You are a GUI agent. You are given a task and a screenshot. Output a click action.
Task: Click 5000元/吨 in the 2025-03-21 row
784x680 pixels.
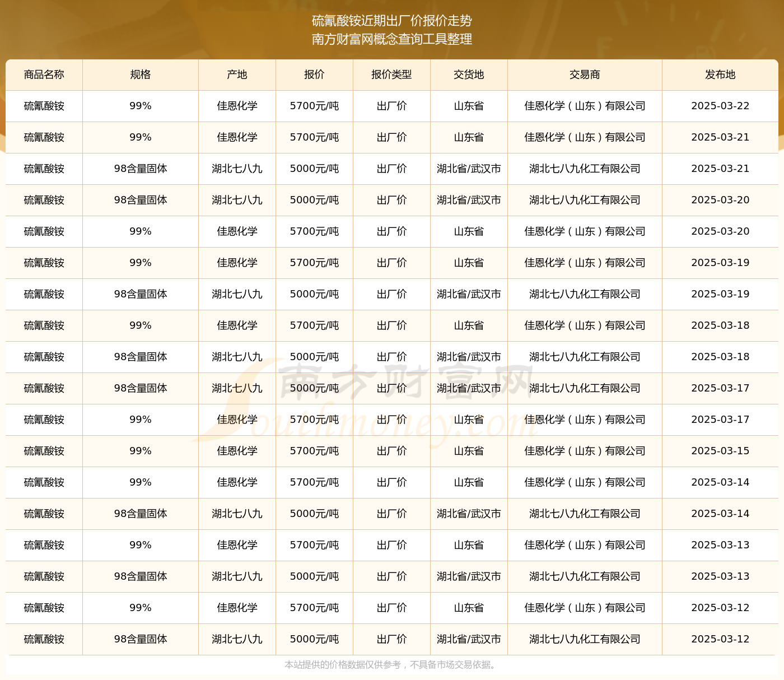(x=314, y=169)
